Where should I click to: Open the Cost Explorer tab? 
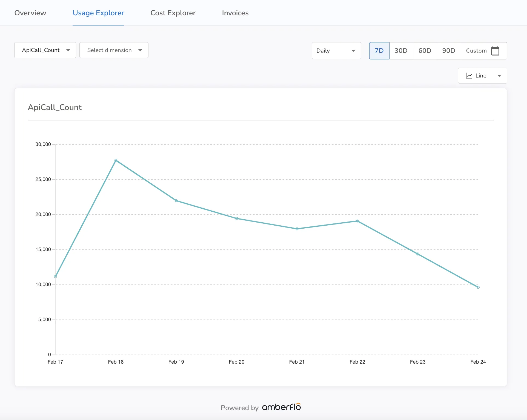coord(173,13)
